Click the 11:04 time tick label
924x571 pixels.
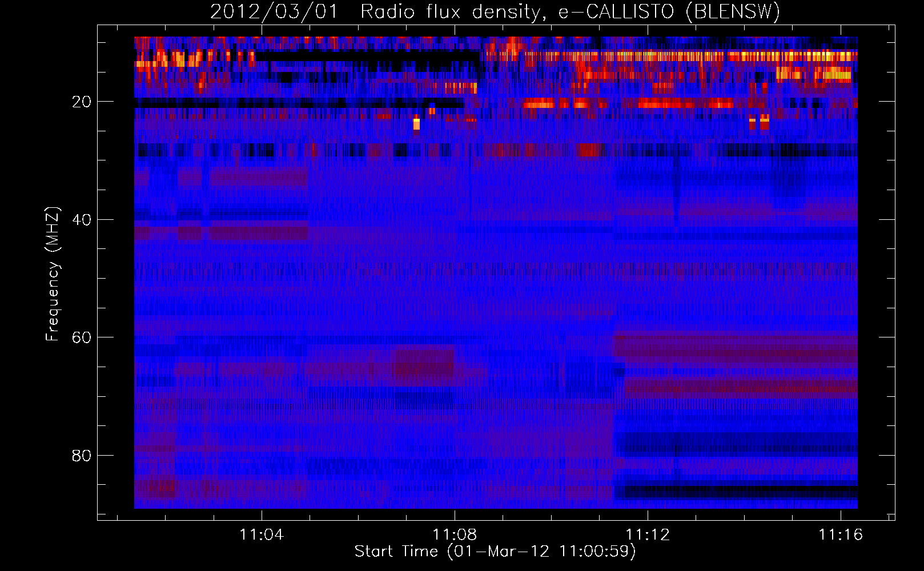coord(262,535)
